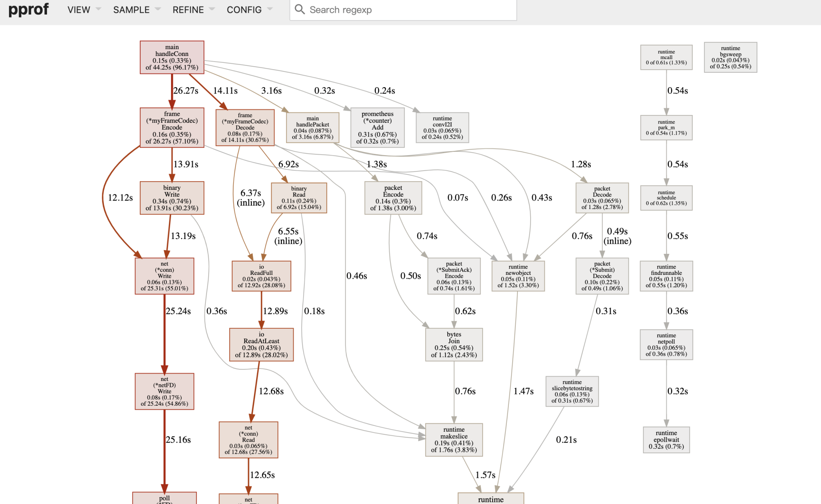Screen dimensions: 821x504
Task: Open the VIEW menu
Action: coord(79,10)
